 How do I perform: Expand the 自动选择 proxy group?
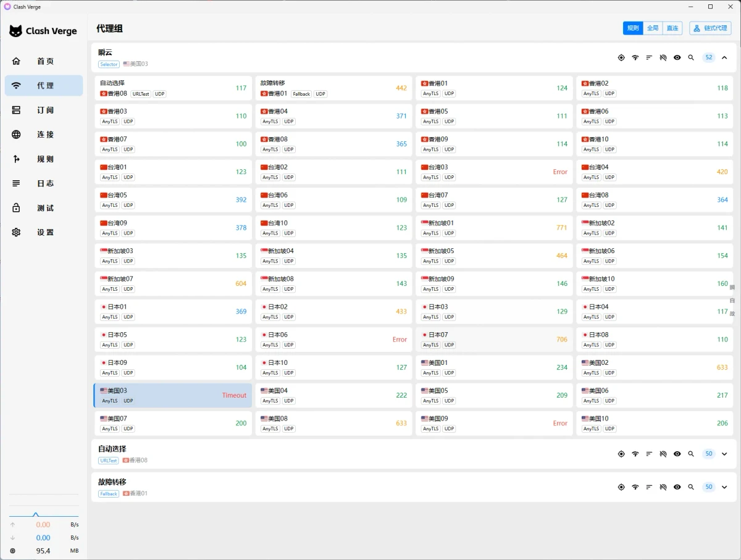(x=724, y=454)
